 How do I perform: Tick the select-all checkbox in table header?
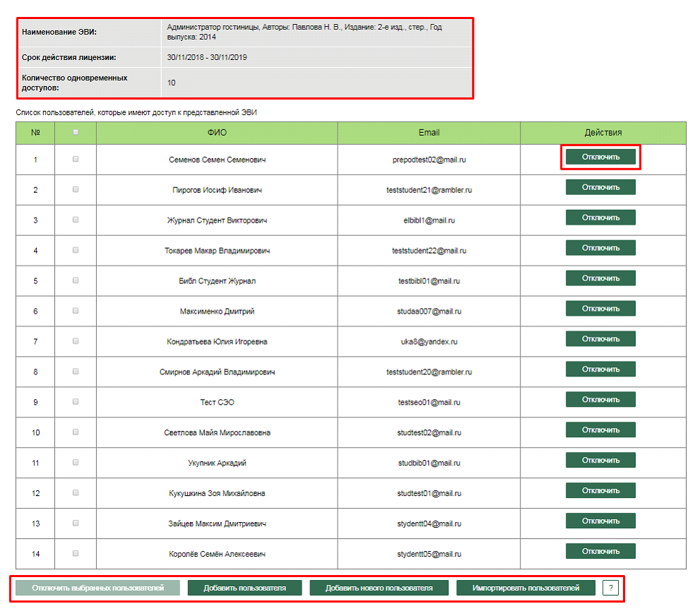pyautogui.click(x=76, y=132)
